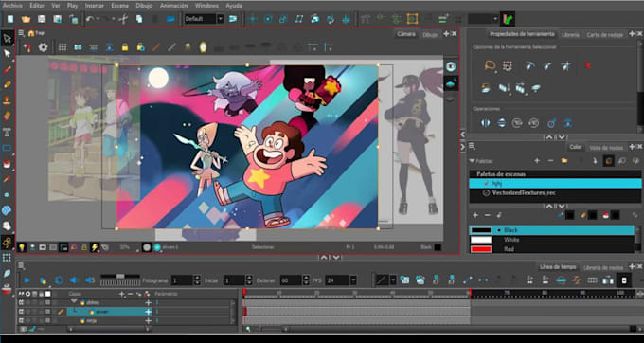Open the Animación menu

click(x=173, y=6)
